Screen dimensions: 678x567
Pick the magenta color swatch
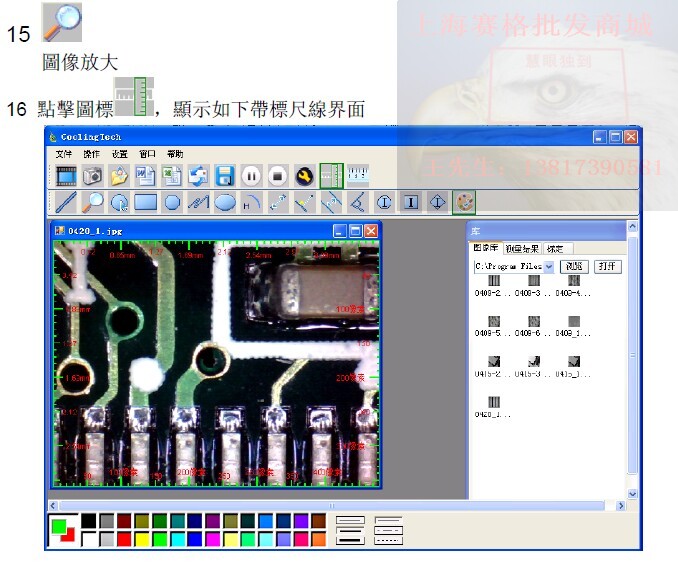click(213, 539)
